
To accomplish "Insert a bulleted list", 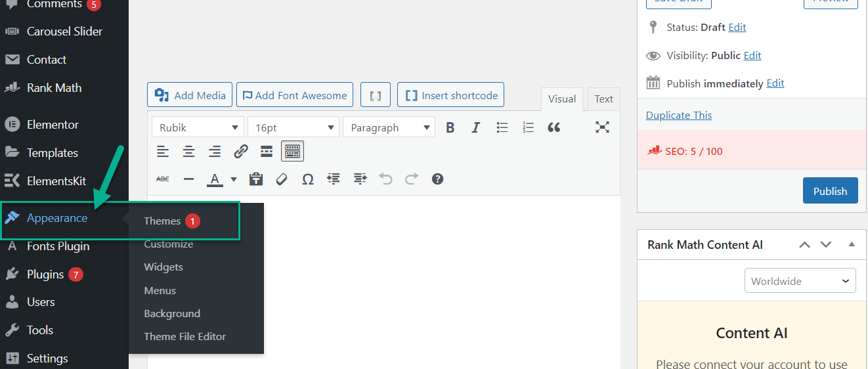I will [x=502, y=127].
